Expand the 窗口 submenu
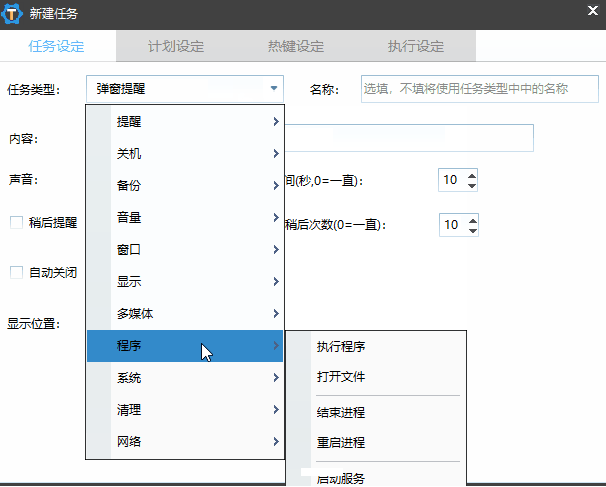 pyautogui.click(x=185, y=250)
